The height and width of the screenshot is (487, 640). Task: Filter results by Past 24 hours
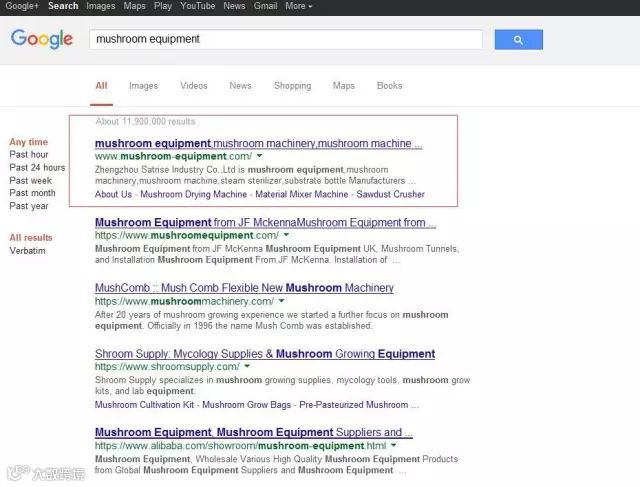pyautogui.click(x=37, y=168)
